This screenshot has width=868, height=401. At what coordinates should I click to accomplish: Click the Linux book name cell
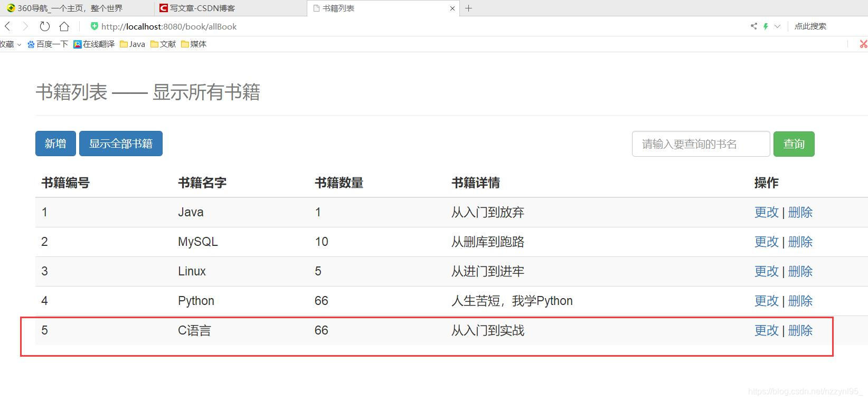point(192,271)
